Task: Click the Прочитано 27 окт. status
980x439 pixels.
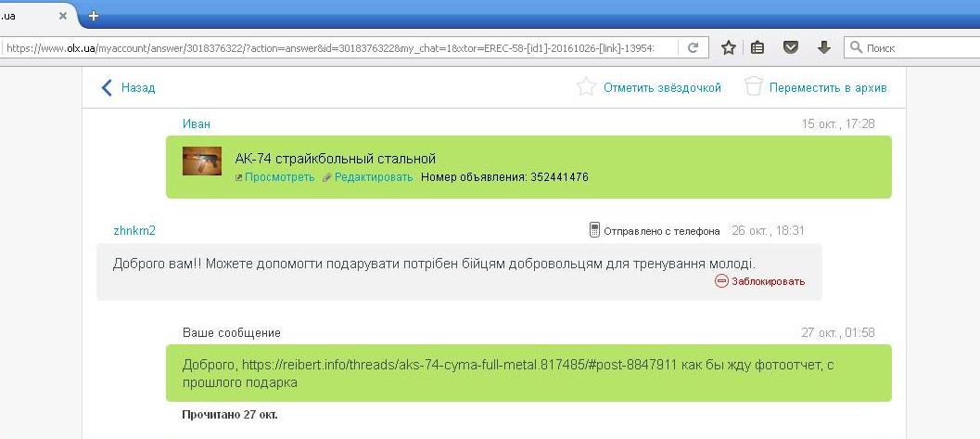Action: pos(230,415)
